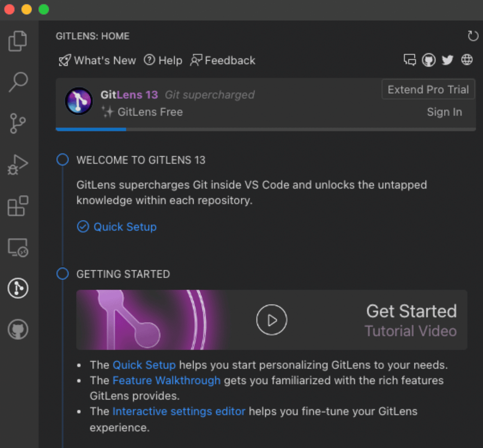483x448 pixels.
Task: Click Extend Pro Trial button
Action: pyautogui.click(x=428, y=89)
